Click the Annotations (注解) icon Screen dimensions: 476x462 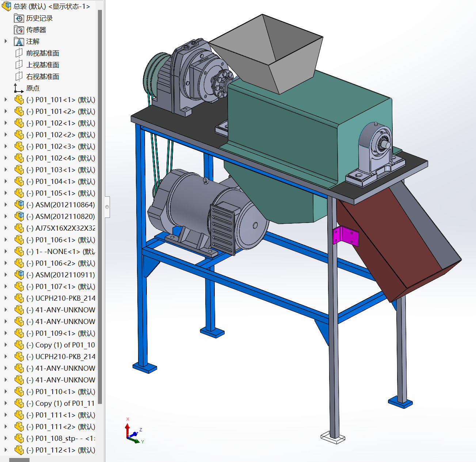click(19, 42)
